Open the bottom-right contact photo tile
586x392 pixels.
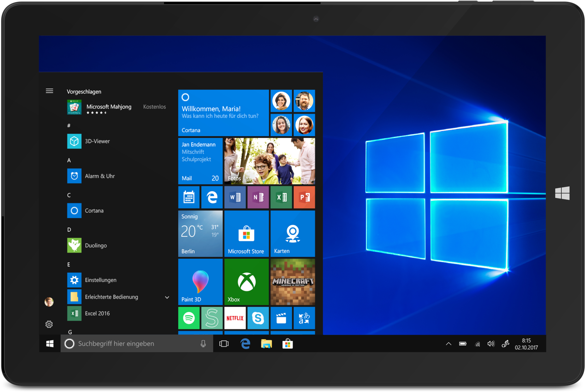pyautogui.click(x=304, y=125)
